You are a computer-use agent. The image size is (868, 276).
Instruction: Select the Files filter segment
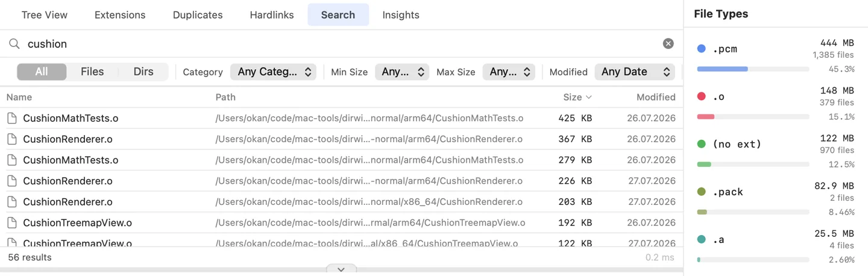[x=92, y=72]
